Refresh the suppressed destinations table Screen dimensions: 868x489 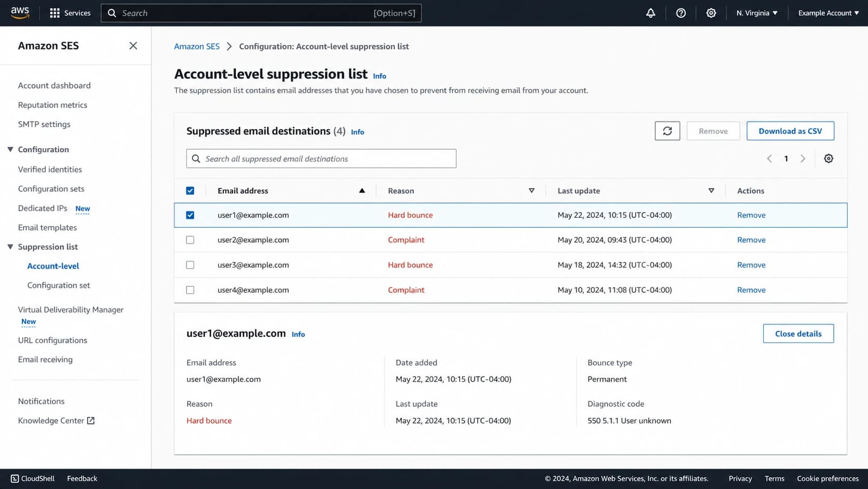667,131
